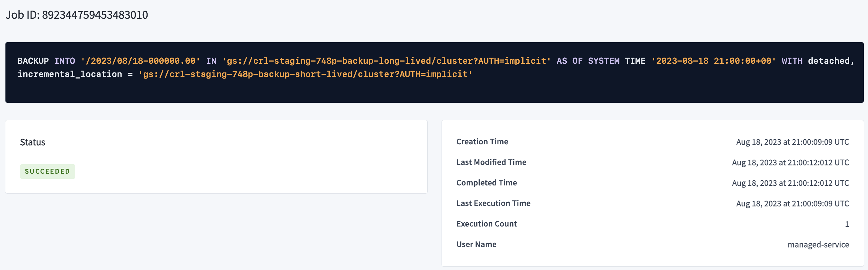
Task: Click the BACKUP keyword in the SQL statement
Action: tap(33, 61)
